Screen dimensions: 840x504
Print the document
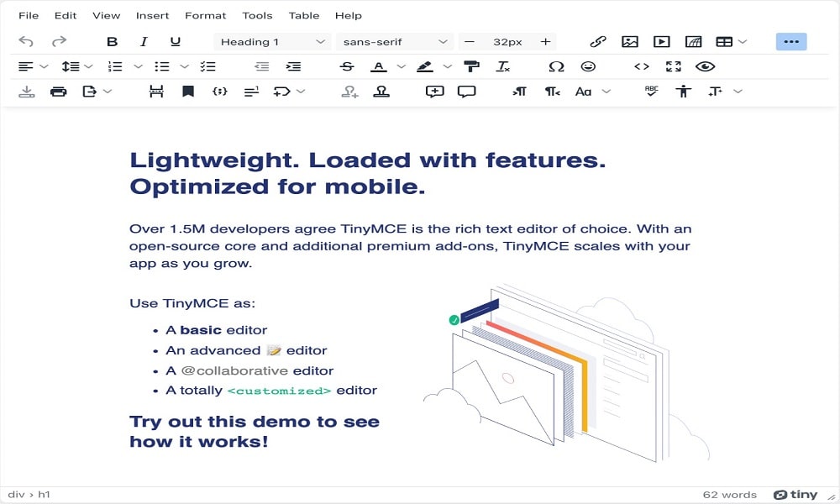(58, 92)
